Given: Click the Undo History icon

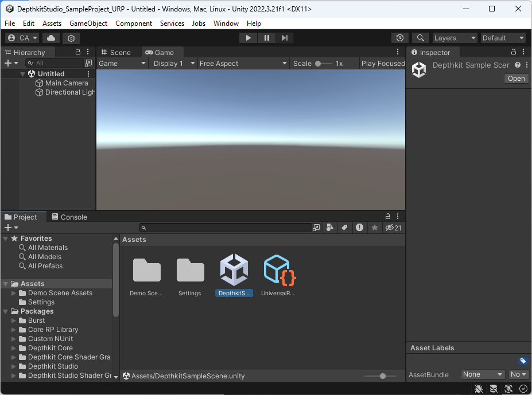Looking at the screenshot, I should click(400, 38).
